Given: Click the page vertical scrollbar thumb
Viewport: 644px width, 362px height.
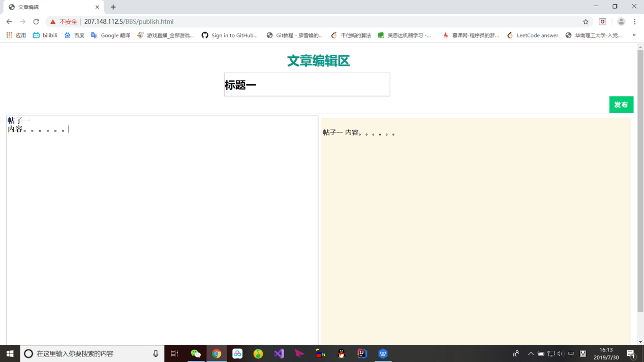Looking at the screenshot, I should click(640, 181).
